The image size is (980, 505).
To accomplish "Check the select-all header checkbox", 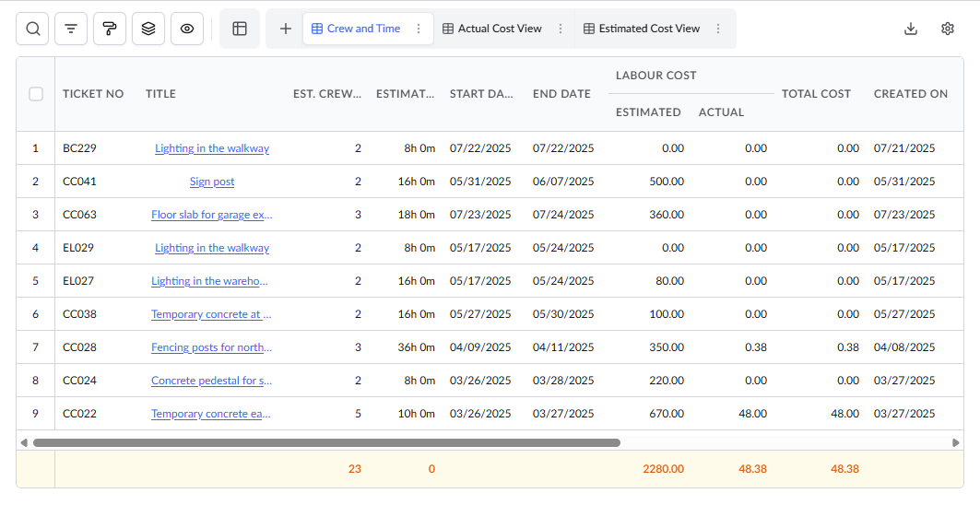I will coord(36,94).
